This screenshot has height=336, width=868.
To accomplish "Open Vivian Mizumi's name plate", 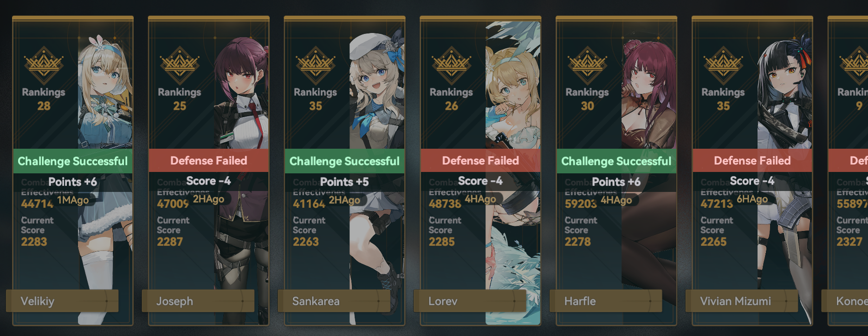I will [742, 301].
